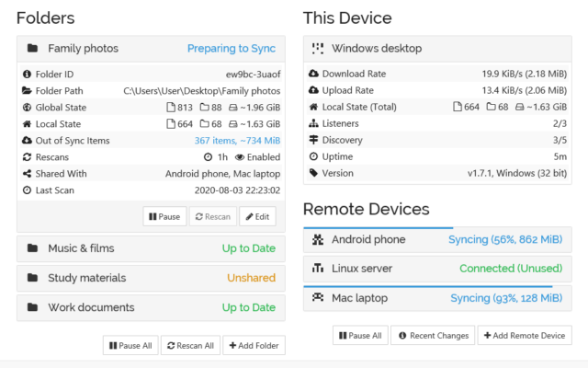Click the signpost icon beside Discovery
Screen dimensions: 588x368
tap(313, 140)
